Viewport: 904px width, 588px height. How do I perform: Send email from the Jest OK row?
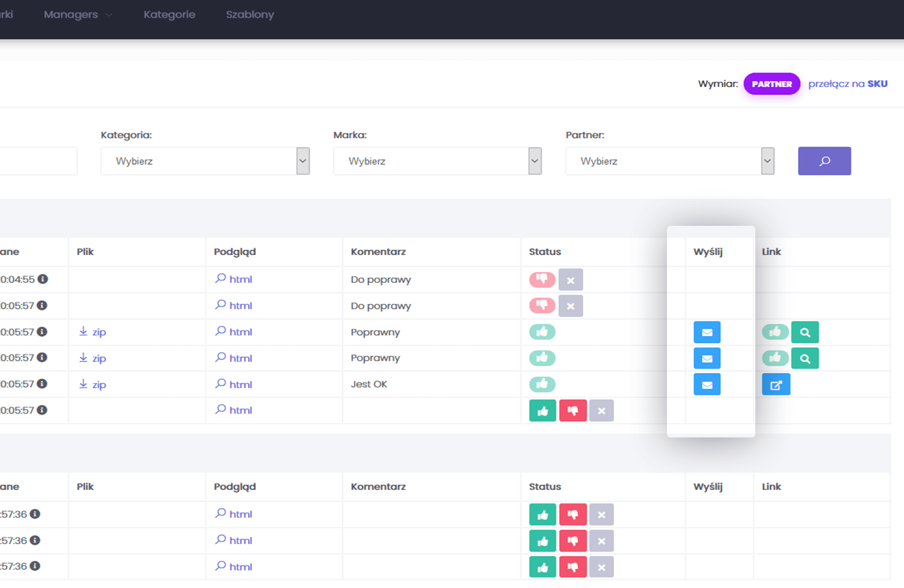click(x=707, y=384)
